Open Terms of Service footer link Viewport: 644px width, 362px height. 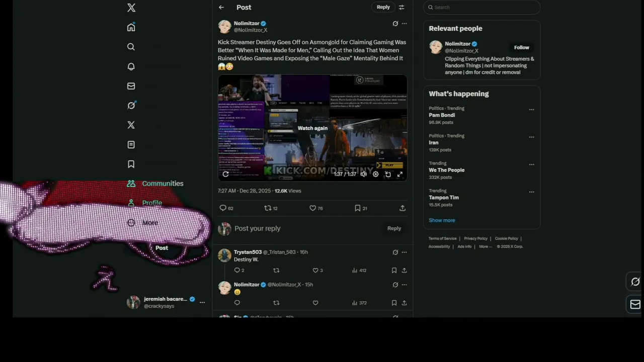(x=443, y=238)
